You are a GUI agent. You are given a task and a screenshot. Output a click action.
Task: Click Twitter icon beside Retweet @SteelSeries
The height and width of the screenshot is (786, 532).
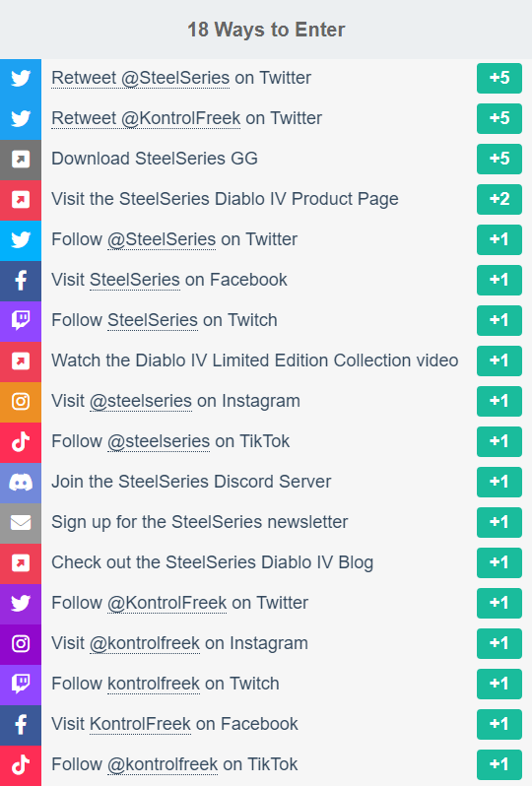21,79
